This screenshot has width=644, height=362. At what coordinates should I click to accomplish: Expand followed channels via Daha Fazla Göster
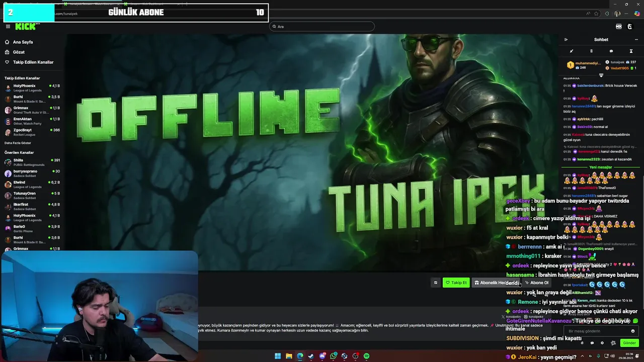(18, 143)
